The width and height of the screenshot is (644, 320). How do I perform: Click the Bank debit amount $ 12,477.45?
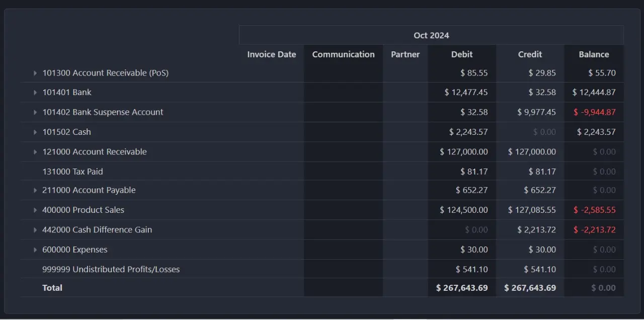(x=466, y=93)
